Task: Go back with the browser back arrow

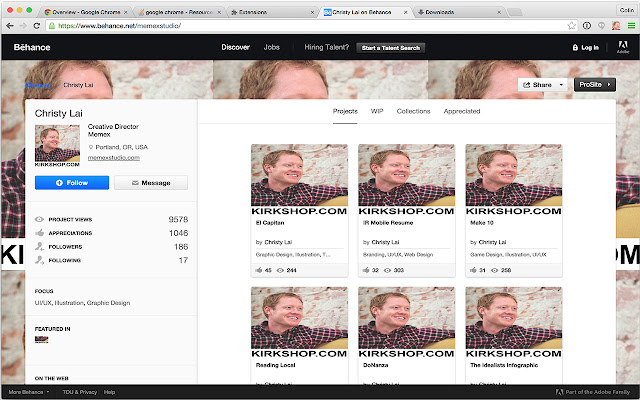Action: coord(10,26)
